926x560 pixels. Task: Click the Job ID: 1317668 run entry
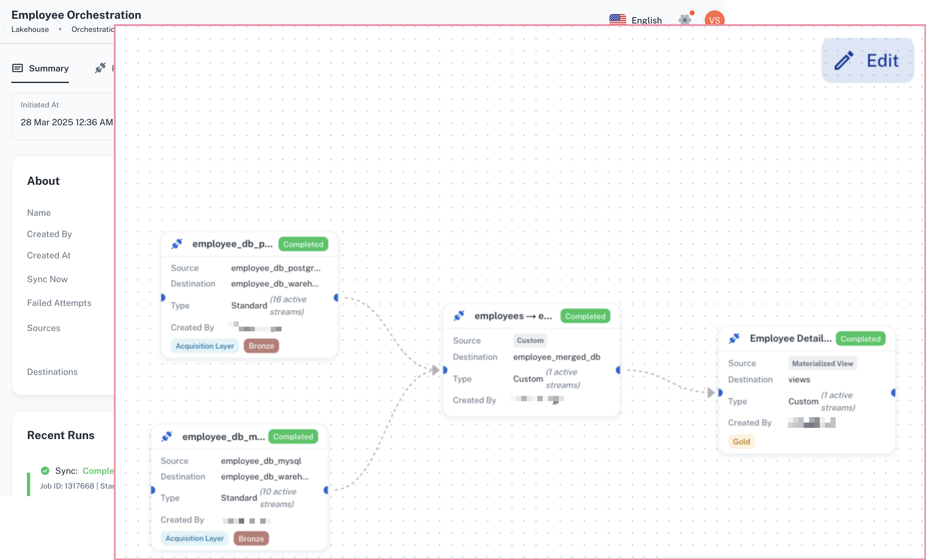(77, 486)
